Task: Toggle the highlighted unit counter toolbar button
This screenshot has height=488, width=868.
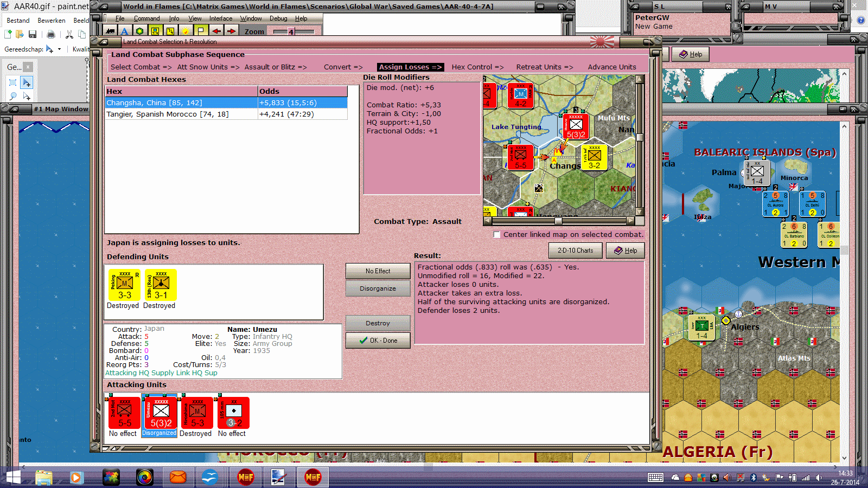Action: (x=155, y=31)
